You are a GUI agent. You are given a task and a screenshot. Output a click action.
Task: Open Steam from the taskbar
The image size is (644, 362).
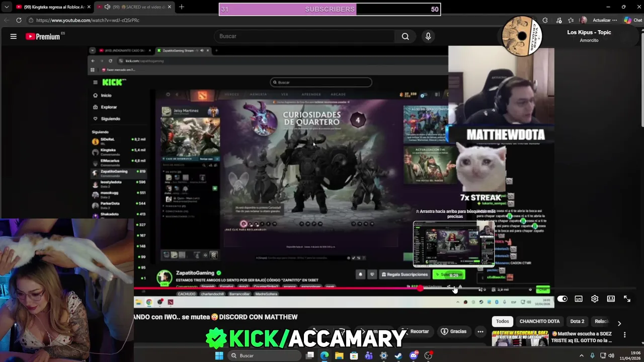398,355
